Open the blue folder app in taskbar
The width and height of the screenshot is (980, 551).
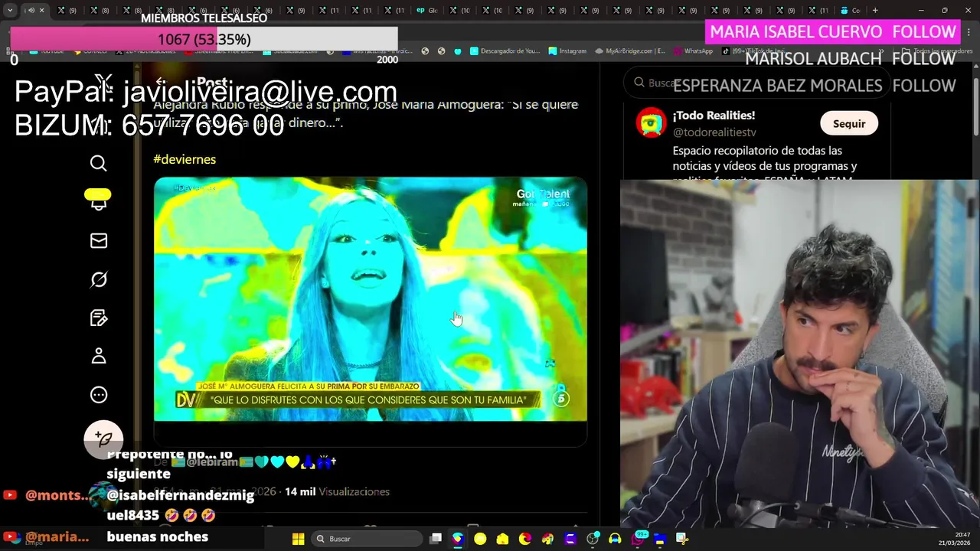click(659, 539)
